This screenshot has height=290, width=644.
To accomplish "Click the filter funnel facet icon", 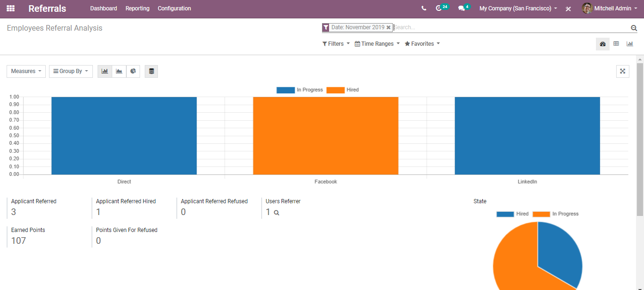I will pos(326,27).
